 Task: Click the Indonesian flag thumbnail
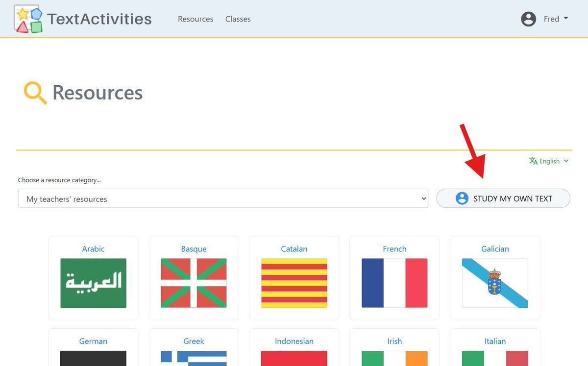[294, 358]
